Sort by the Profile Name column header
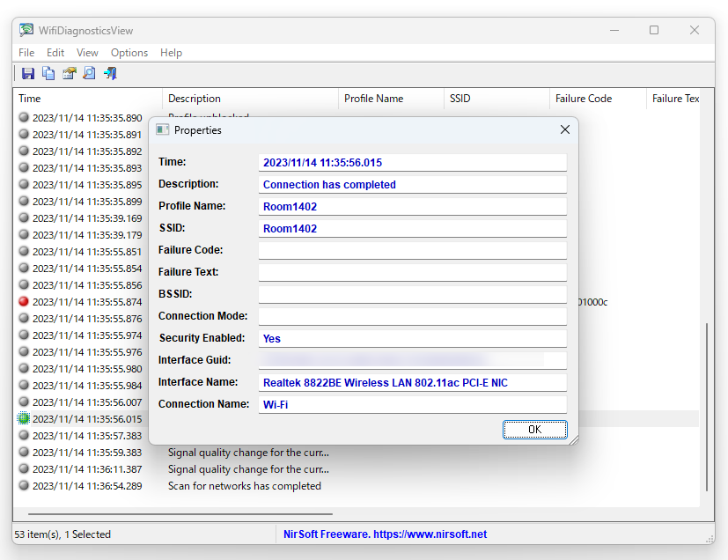Image resolution: width=728 pixels, height=560 pixels. click(391, 99)
